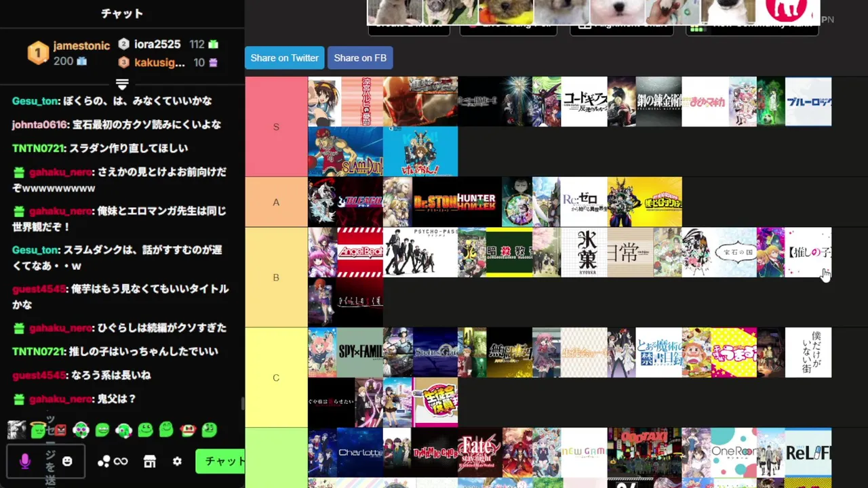
Task: Click Share on Twitter button
Action: point(285,58)
